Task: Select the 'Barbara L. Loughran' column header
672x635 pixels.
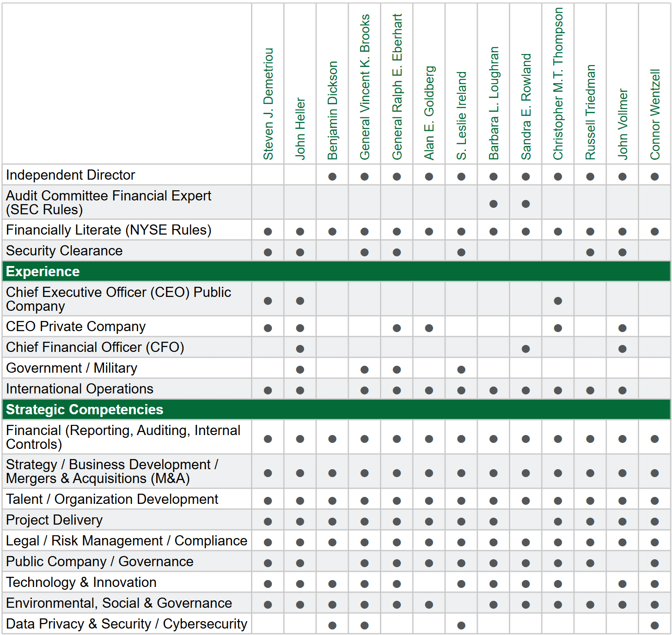Action: coord(494,103)
